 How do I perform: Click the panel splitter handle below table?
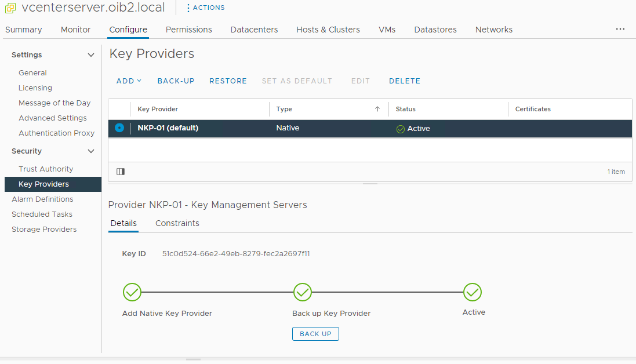(x=370, y=184)
